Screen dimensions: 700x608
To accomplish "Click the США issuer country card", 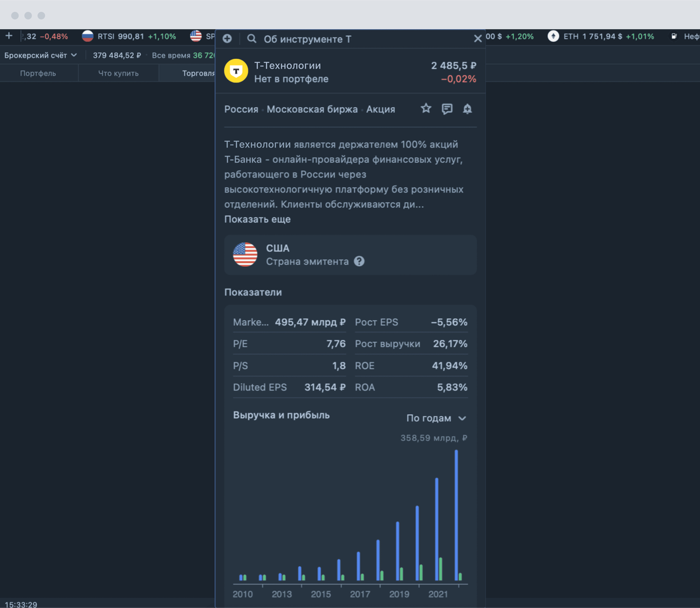I will [351, 254].
